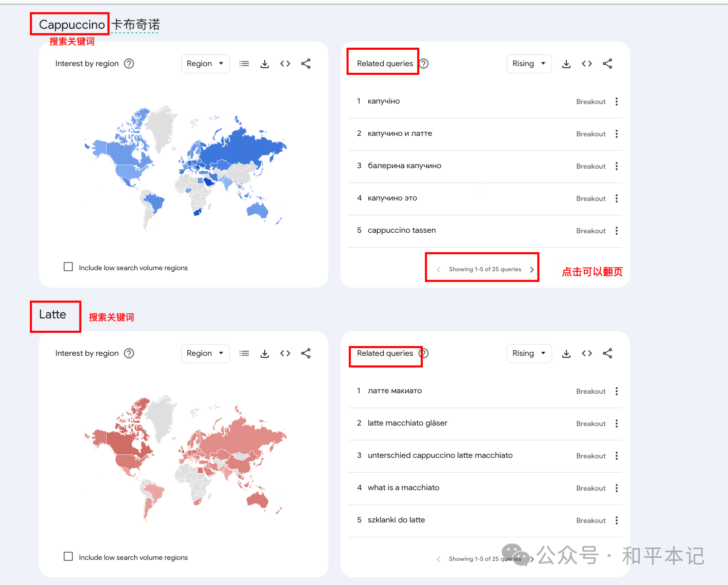Click the Latte world interest map
Screen dimensions: 728x585
point(186,458)
